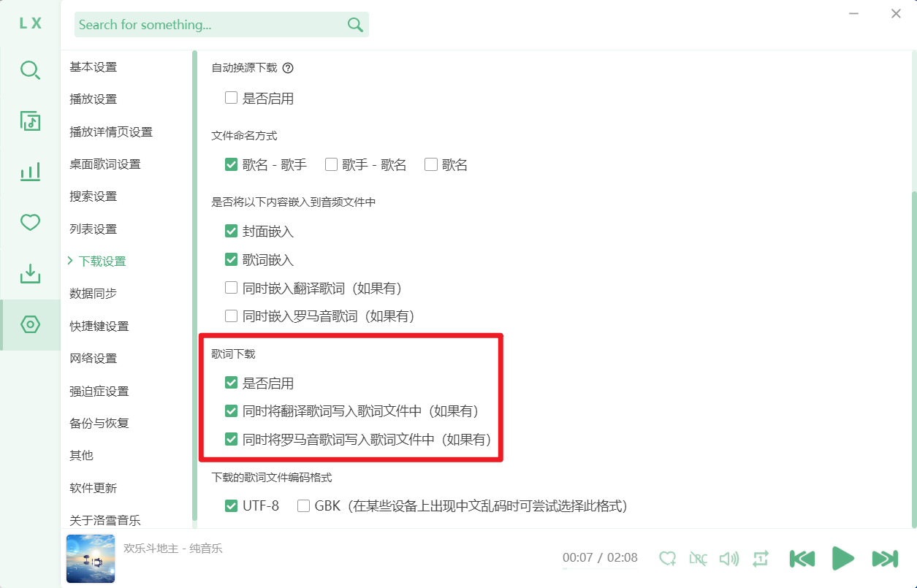917x588 pixels.
Task: Open the download manager sidebar icon
Action: [x=30, y=274]
